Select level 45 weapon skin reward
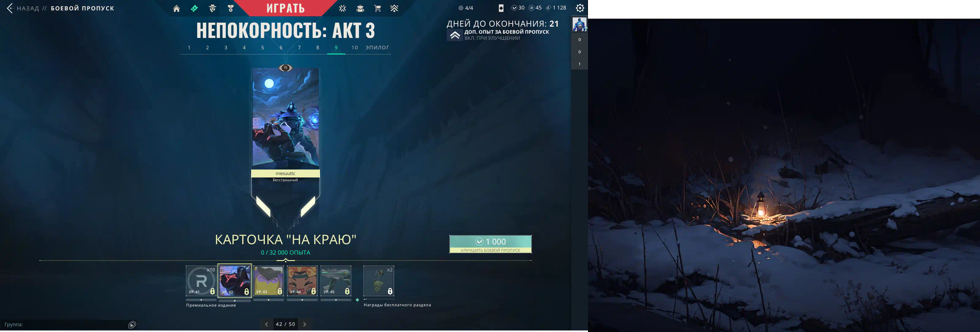980x332 pixels. pos(336,281)
